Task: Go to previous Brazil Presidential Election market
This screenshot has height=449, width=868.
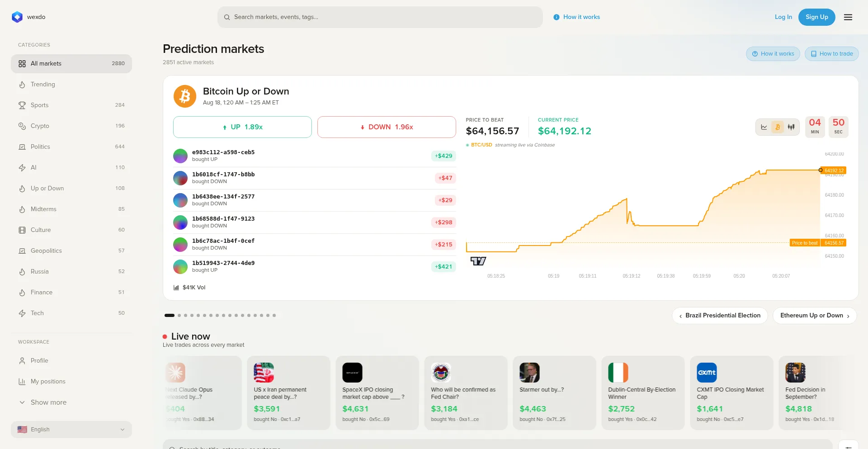Action: [720, 316]
